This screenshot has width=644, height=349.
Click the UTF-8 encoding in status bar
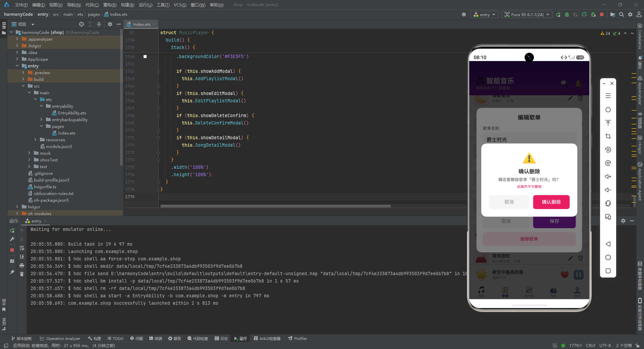click(605, 345)
